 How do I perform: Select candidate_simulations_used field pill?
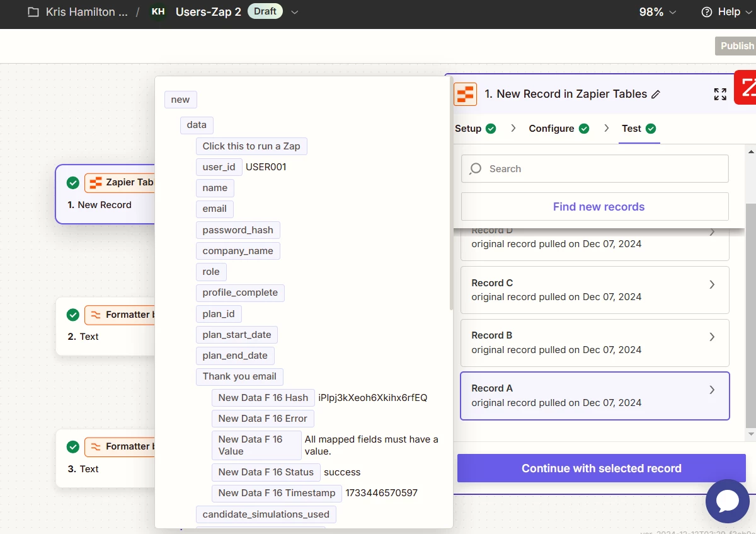(x=266, y=514)
